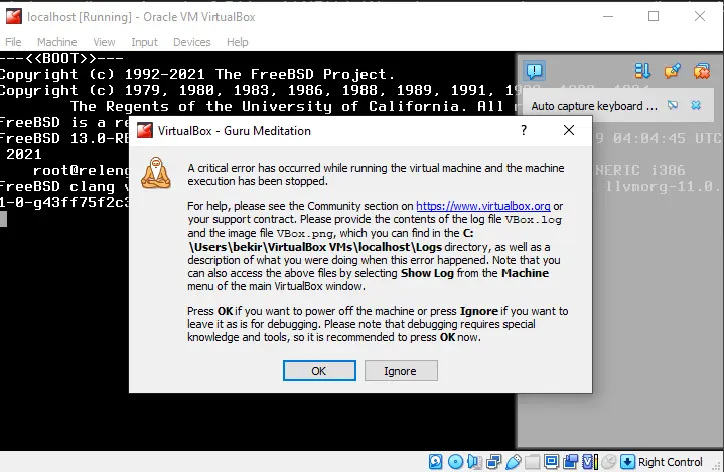Open the Help menu
This screenshot has width=724, height=472.
point(238,42)
